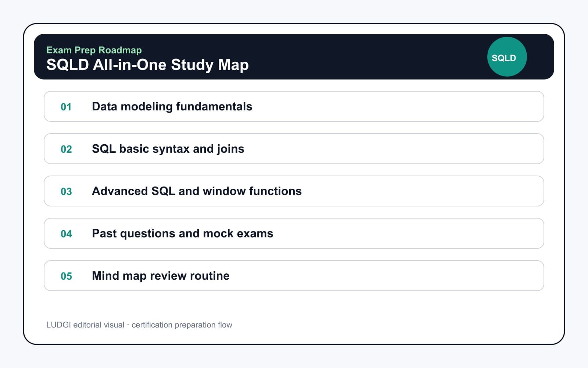The height and width of the screenshot is (368, 588).
Task: Click the round SQLD badge
Action: [x=507, y=57]
